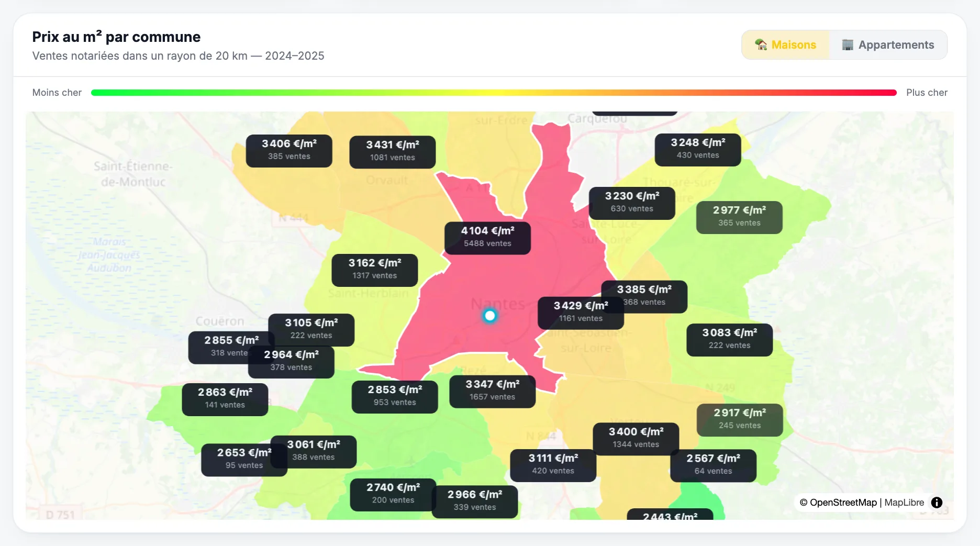Select the 3 400 €/m² 1344 ventes label
The height and width of the screenshot is (546, 980).
(636, 439)
